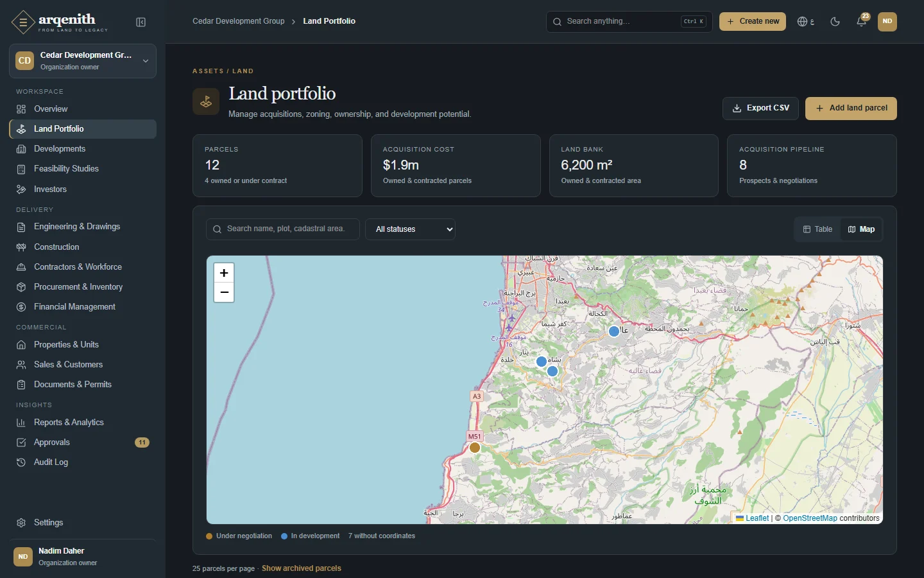The height and width of the screenshot is (578, 924).
Task: Open Nadim Daher user profile
Action: [x=83, y=557]
